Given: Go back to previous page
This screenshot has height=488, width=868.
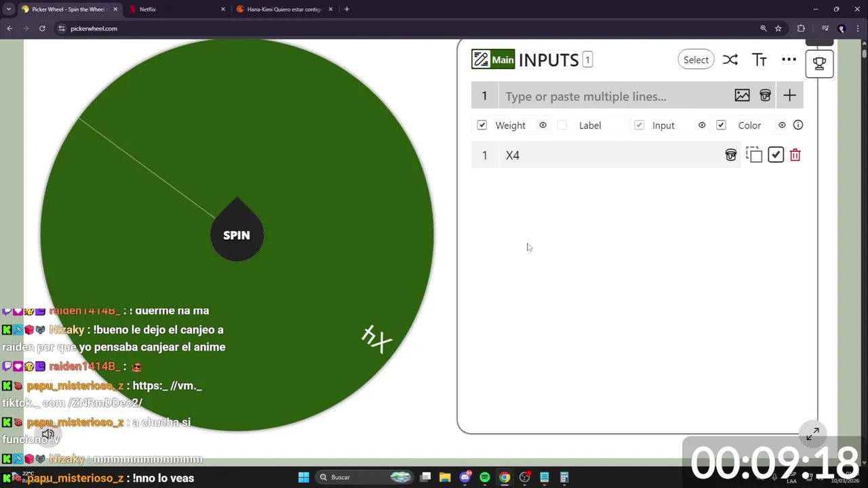Looking at the screenshot, I should coord(9,28).
